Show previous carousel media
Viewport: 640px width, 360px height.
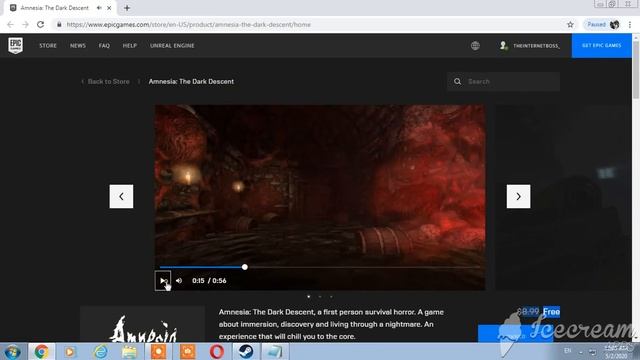point(121,196)
